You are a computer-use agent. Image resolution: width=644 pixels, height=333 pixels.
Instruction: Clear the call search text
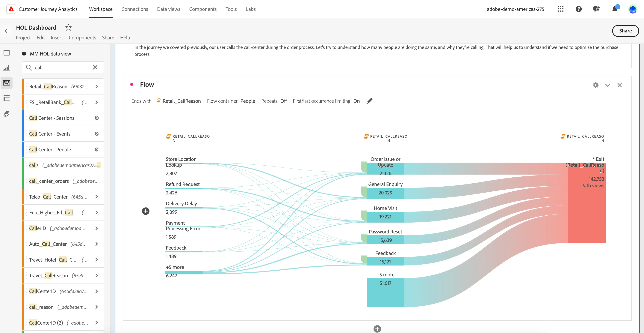(x=95, y=67)
